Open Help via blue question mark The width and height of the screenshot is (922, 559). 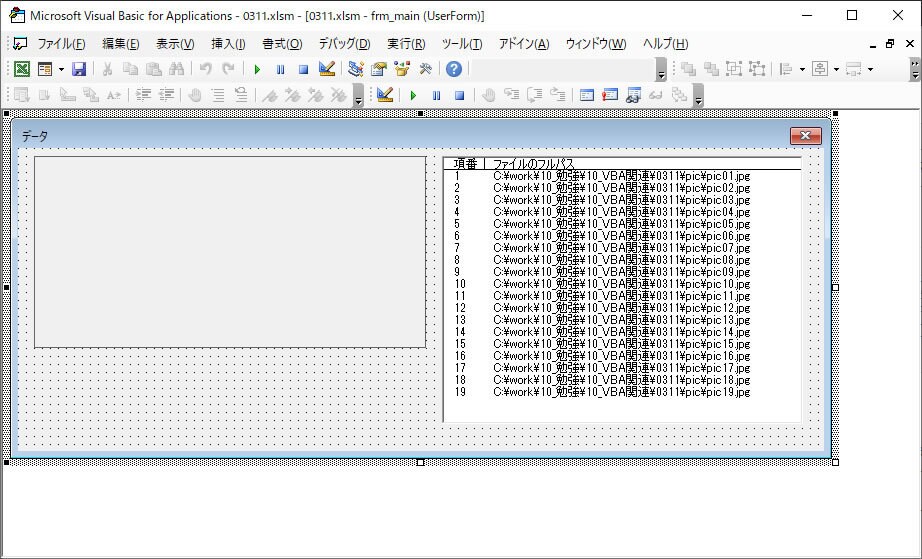[453, 69]
